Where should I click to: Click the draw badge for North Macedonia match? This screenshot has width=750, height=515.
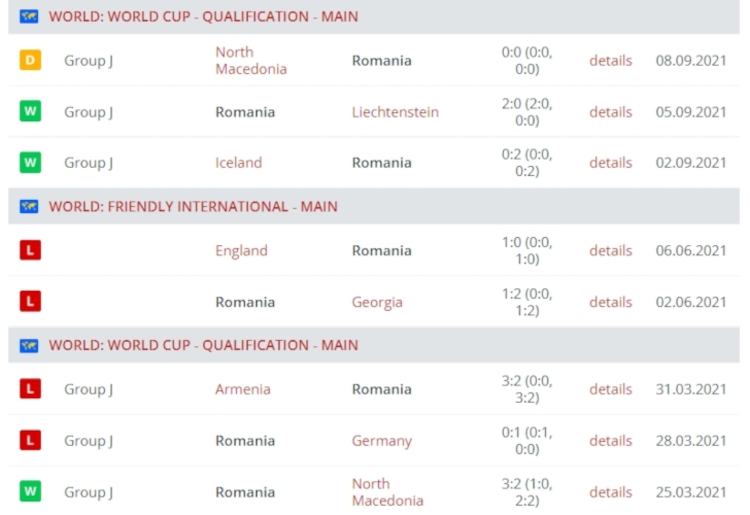point(30,60)
